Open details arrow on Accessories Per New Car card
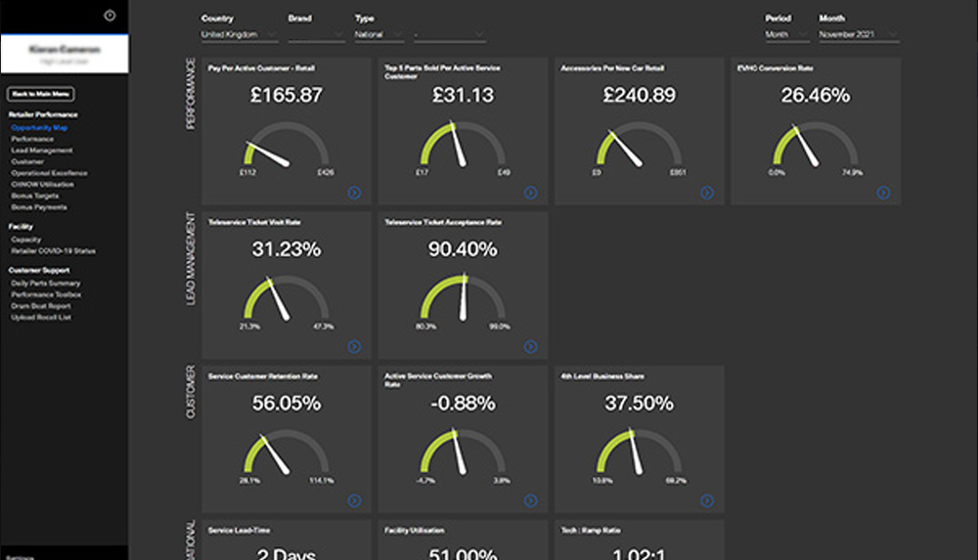This screenshot has height=560, width=978. [x=707, y=193]
